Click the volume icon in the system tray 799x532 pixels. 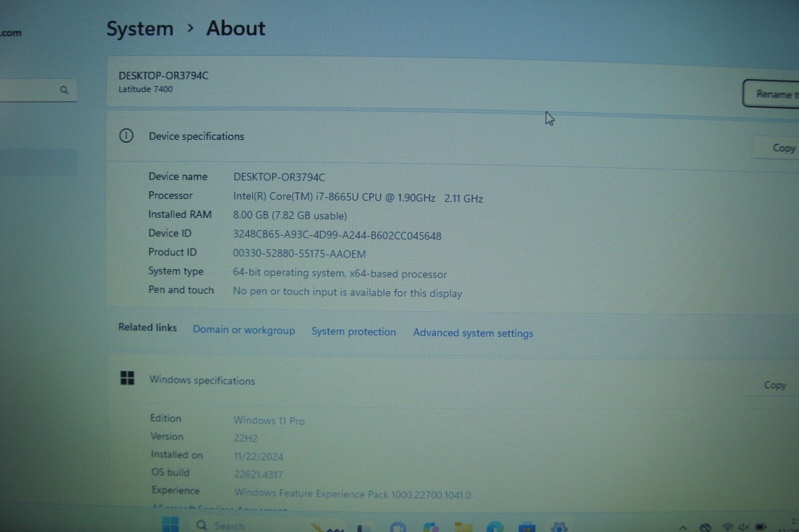point(744,527)
